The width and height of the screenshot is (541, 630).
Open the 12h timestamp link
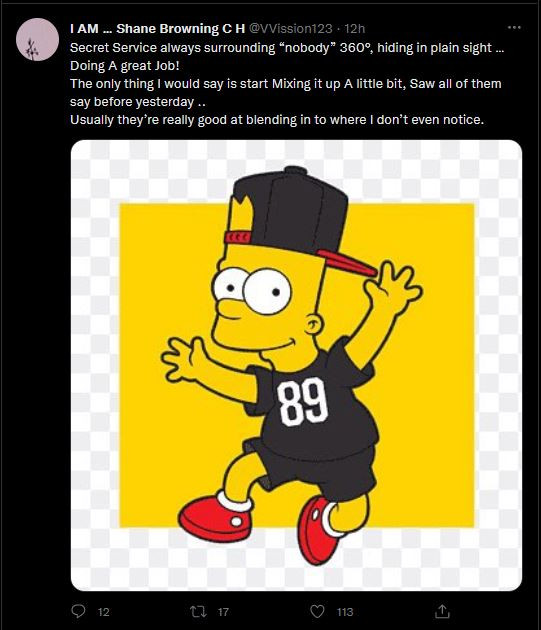[355, 29]
